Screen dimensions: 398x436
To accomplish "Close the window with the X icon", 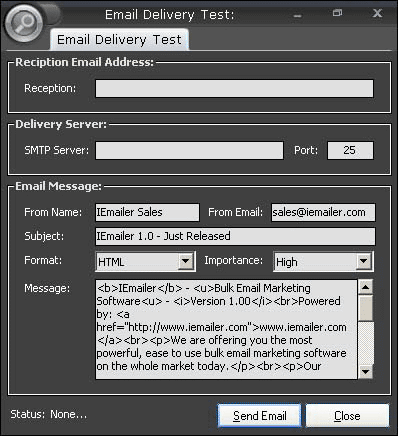I will click(x=377, y=13).
